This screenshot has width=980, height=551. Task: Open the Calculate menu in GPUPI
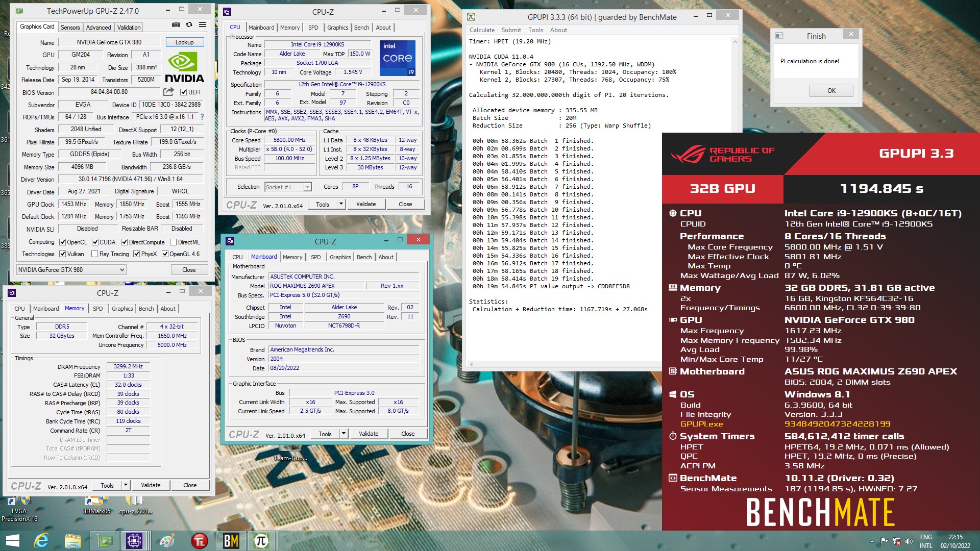pyautogui.click(x=482, y=30)
